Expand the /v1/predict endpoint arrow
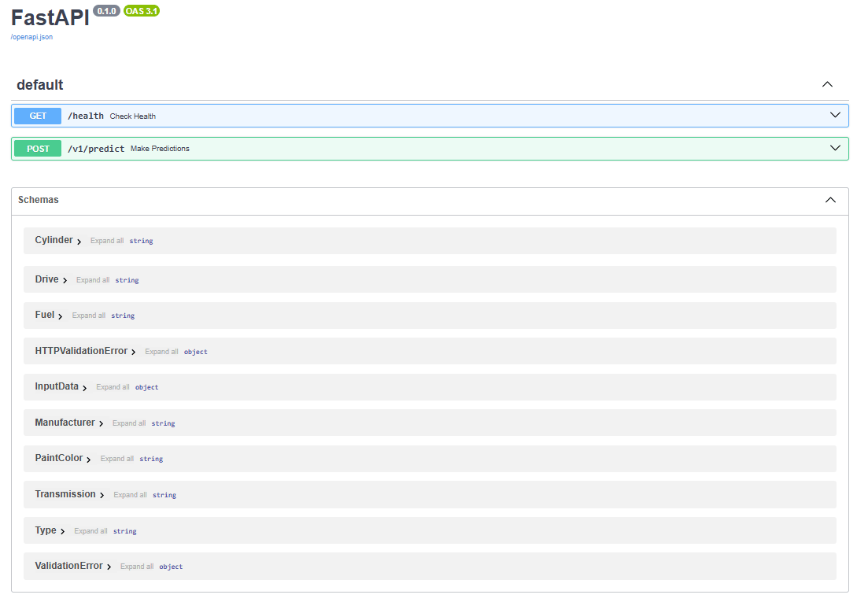This screenshot has height=613, width=868. [835, 148]
